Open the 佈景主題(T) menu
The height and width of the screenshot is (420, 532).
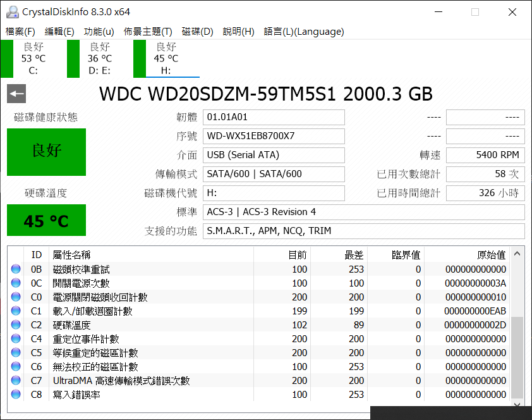148,32
